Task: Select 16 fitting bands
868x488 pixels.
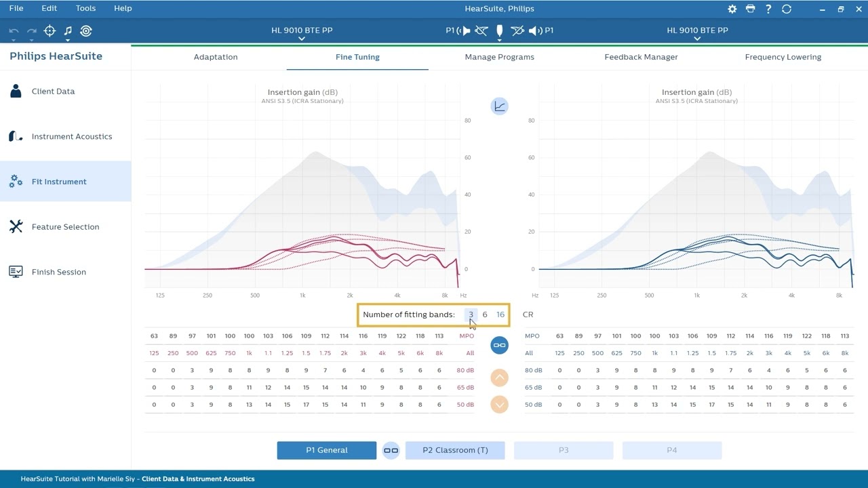Action: [500, 314]
